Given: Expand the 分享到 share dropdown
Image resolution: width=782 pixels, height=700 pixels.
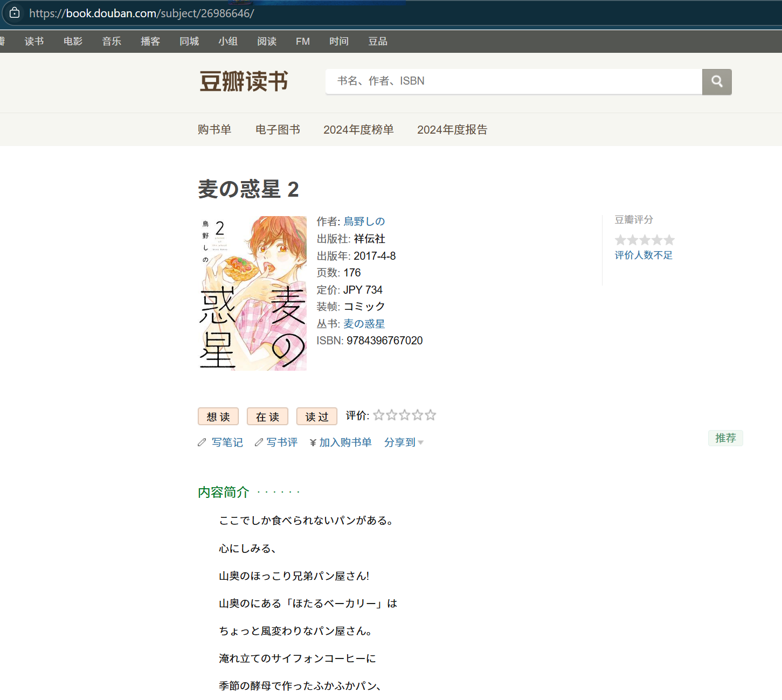Looking at the screenshot, I should click(x=404, y=442).
